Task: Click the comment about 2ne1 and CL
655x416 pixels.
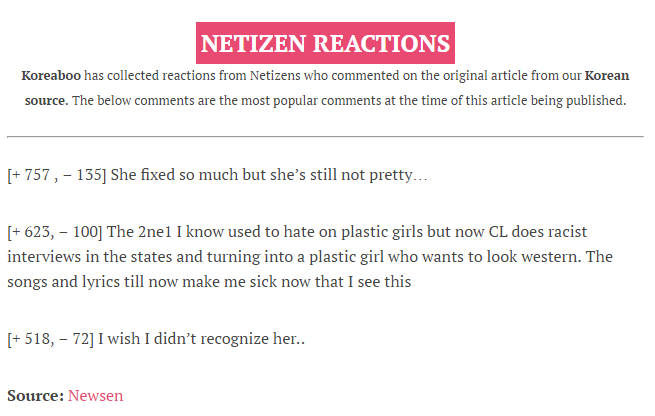Action: 310,256
